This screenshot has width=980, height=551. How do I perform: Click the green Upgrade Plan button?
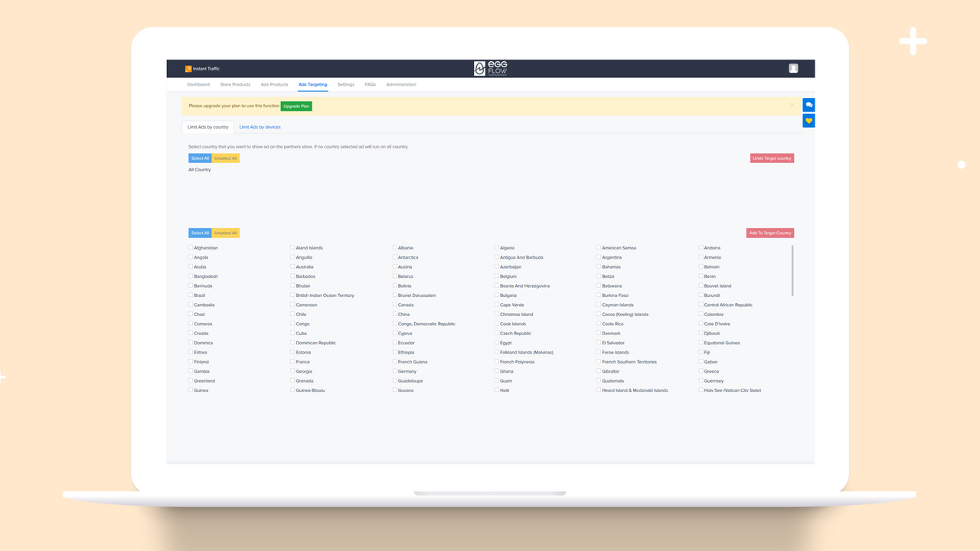coord(296,106)
